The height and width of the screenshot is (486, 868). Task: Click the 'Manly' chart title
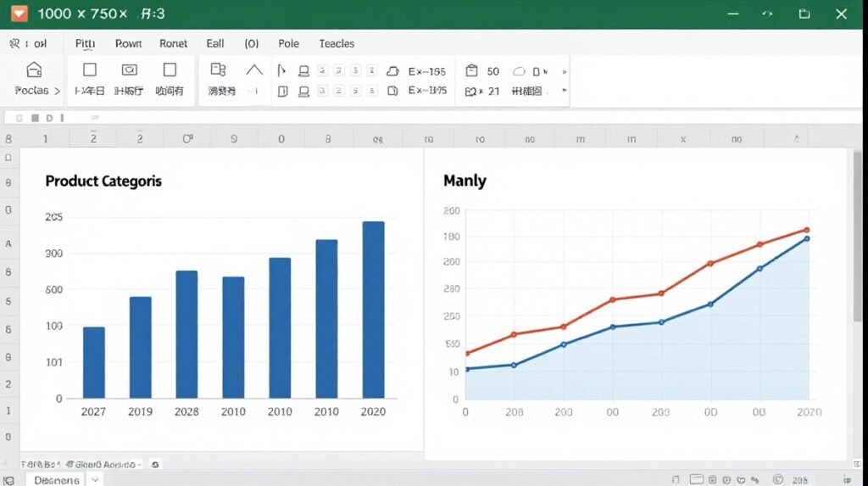click(x=465, y=181)
